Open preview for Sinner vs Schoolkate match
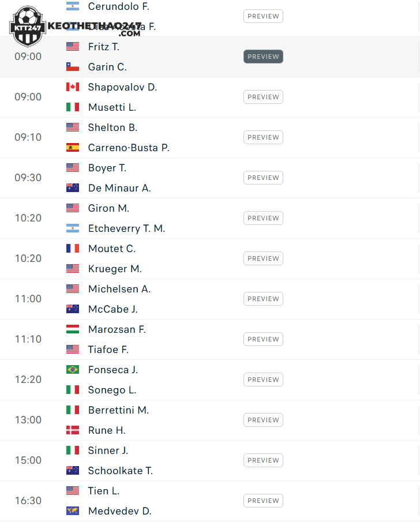Image resolution: width=420 pixels, height=522 pixels. (x=263, y=460)
